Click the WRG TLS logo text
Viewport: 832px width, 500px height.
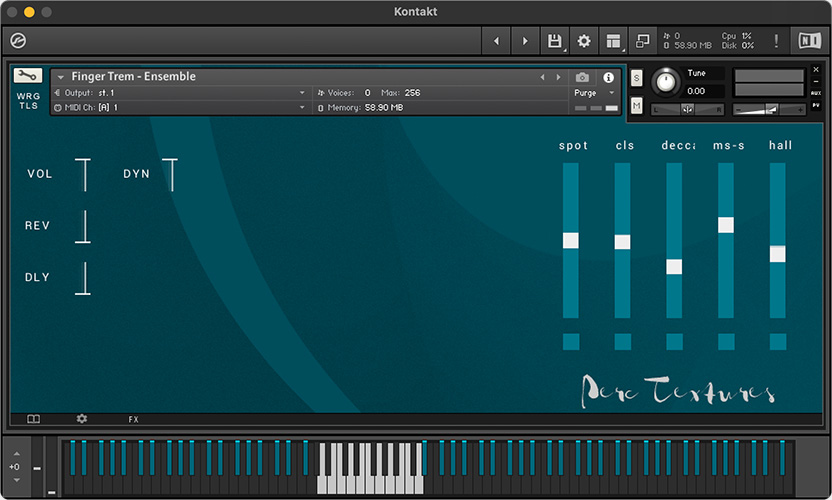coord(28,101)
